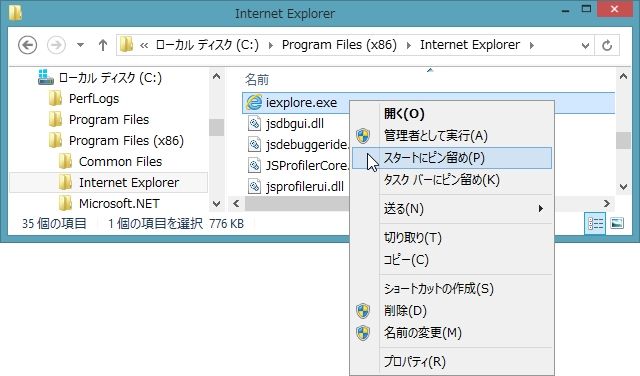640x376 pixels.
Task: Switch to details view in status bar
Action: pos(595,223)
